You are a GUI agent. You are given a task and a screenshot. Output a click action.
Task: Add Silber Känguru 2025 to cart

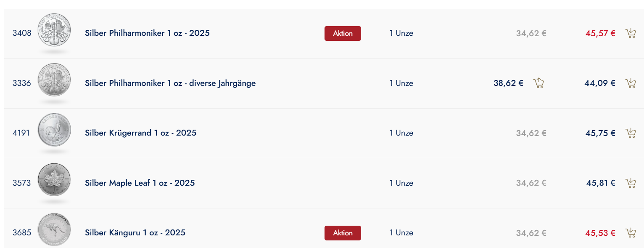tap(631, 232)
